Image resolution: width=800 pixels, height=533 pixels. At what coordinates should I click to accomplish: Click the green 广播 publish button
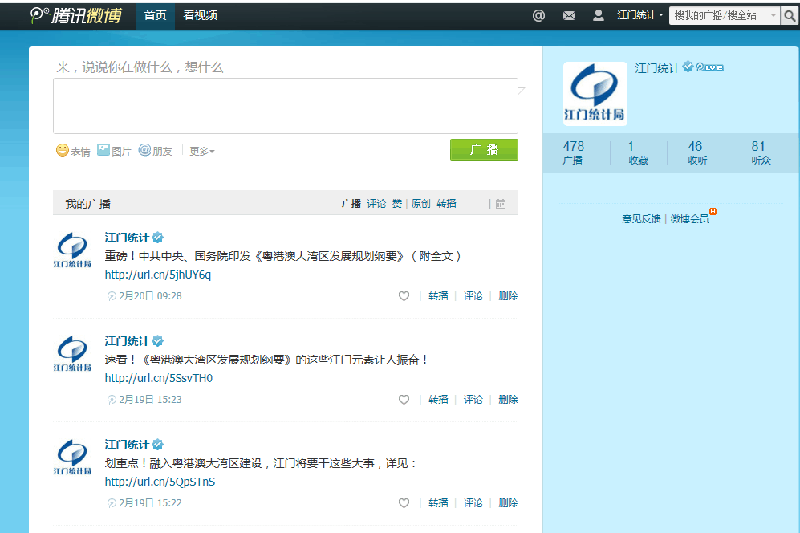(484, 150)
